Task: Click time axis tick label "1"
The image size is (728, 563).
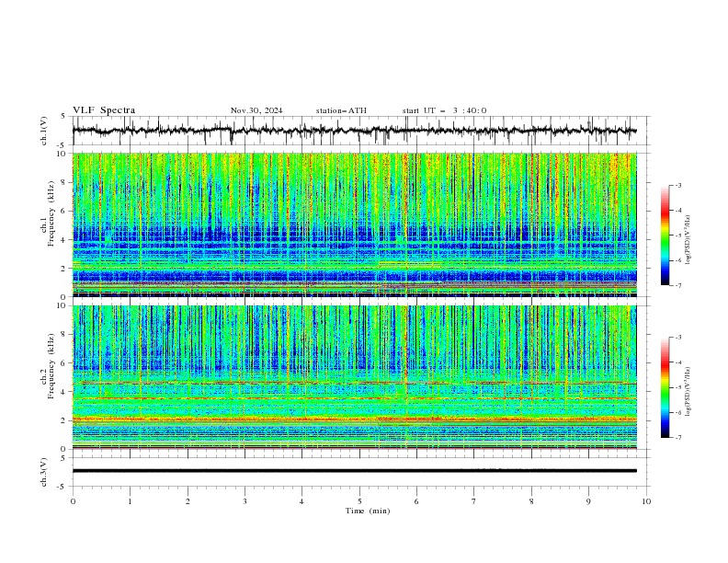Action: coord(130,501)
